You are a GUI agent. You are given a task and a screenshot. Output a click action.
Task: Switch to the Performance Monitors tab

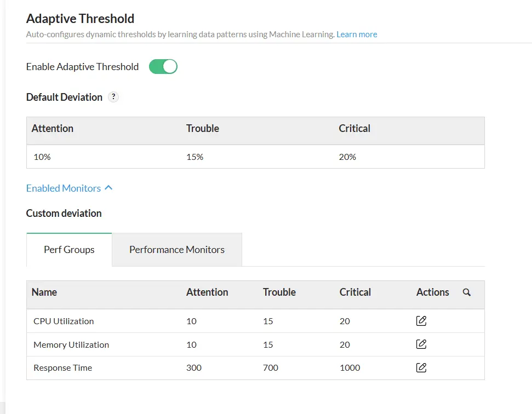176,249
